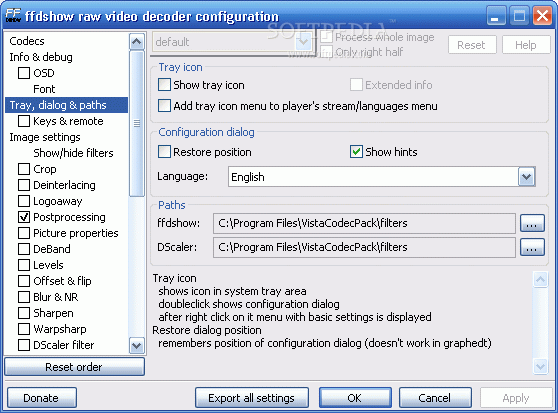Click the Cancel button
This screenshot has width=558, height=413.
tap(435, 398)
